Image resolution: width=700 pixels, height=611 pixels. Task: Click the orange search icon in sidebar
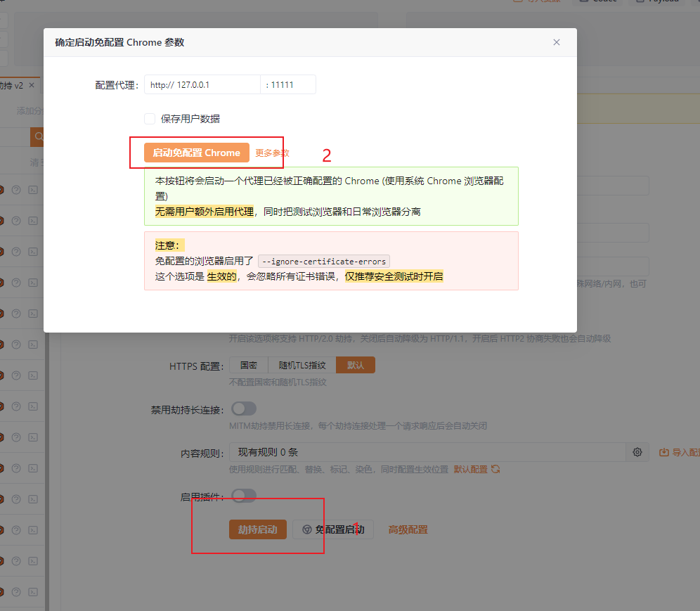[37, 136]
